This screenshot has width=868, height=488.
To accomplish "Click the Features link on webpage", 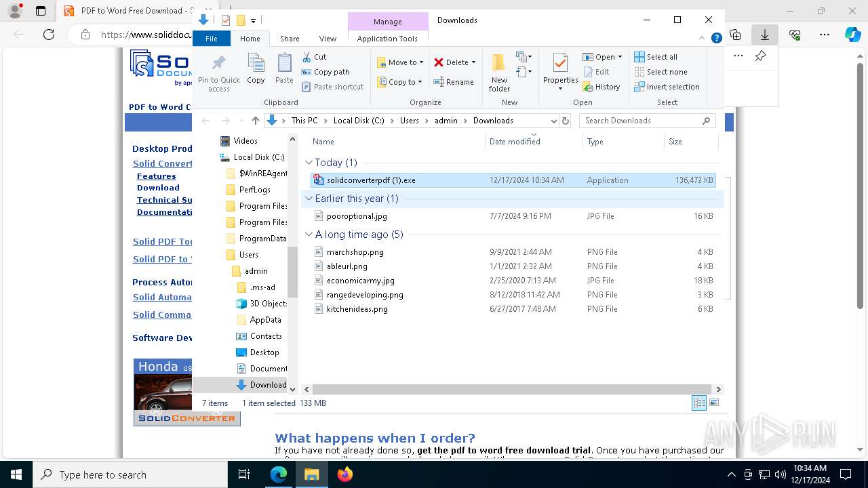I will click(156, 176).
